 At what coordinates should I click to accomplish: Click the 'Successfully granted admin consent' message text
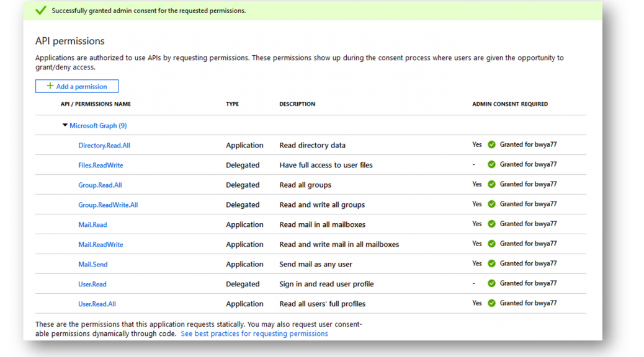pyautogui.click(x=149, y=11)
